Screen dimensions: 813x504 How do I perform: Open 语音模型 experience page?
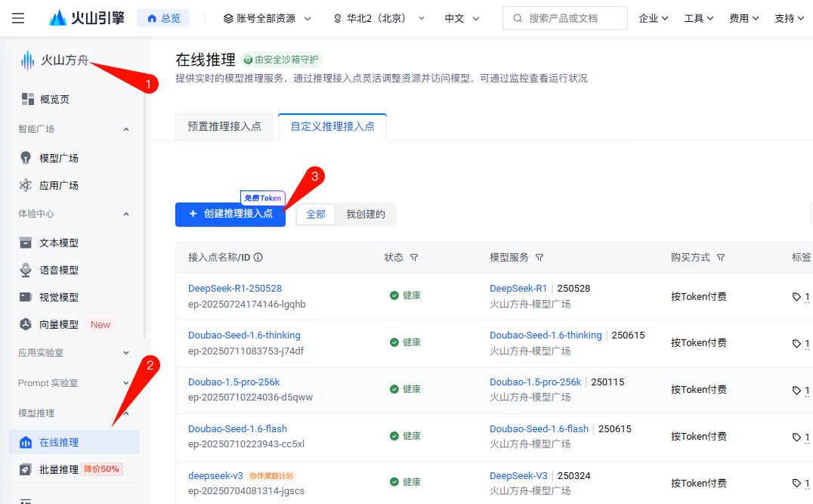tap(59, 271)
